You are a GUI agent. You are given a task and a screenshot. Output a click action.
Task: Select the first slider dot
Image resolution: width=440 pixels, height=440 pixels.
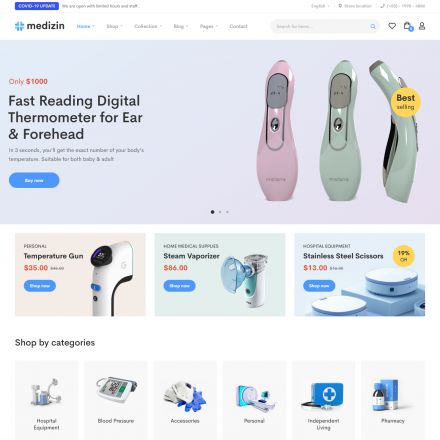pyautogui.click(x=212, y=212)
